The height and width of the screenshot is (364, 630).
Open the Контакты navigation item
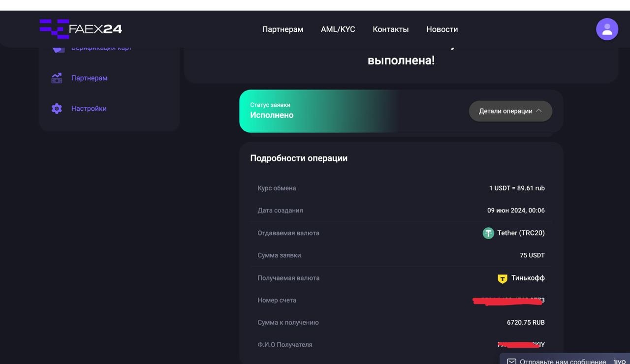390,30
